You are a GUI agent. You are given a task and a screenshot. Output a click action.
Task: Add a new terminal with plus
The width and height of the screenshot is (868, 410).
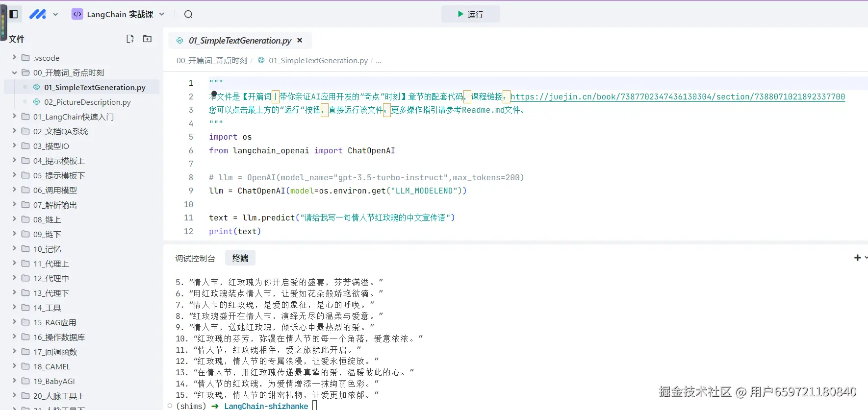(857, 258)
